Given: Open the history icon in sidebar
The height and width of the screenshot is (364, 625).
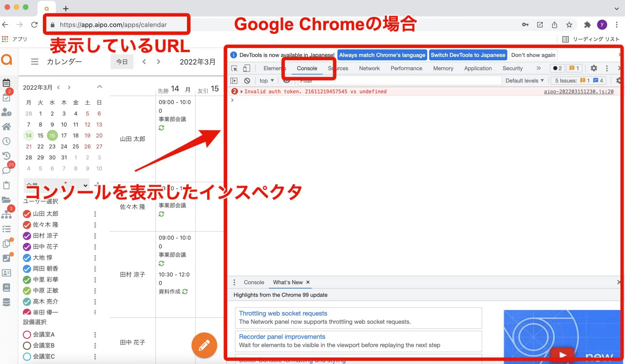Looking at the screenshot, I should click(x=6, y=156).
